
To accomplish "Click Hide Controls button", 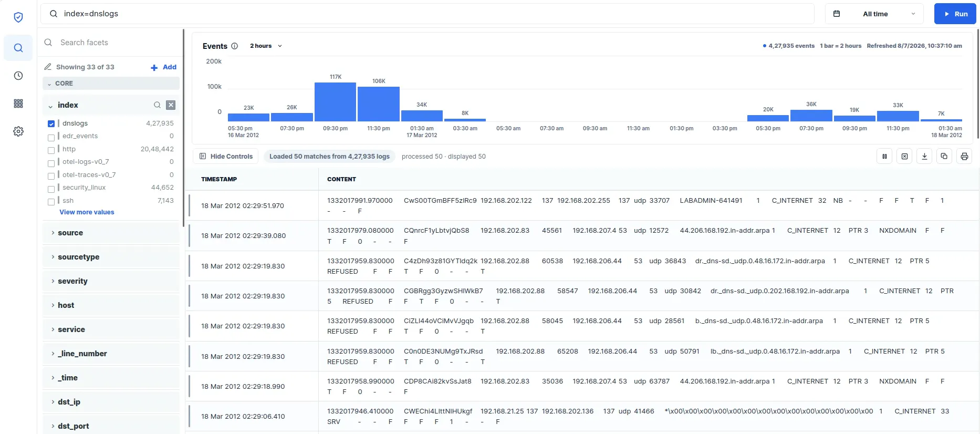I will tap(226, 156).
